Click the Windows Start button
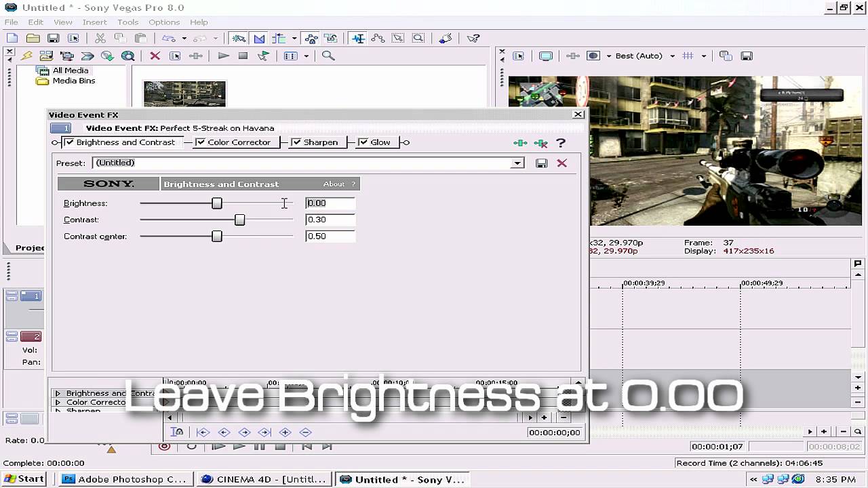868x488 pixels. coord(24,479)
